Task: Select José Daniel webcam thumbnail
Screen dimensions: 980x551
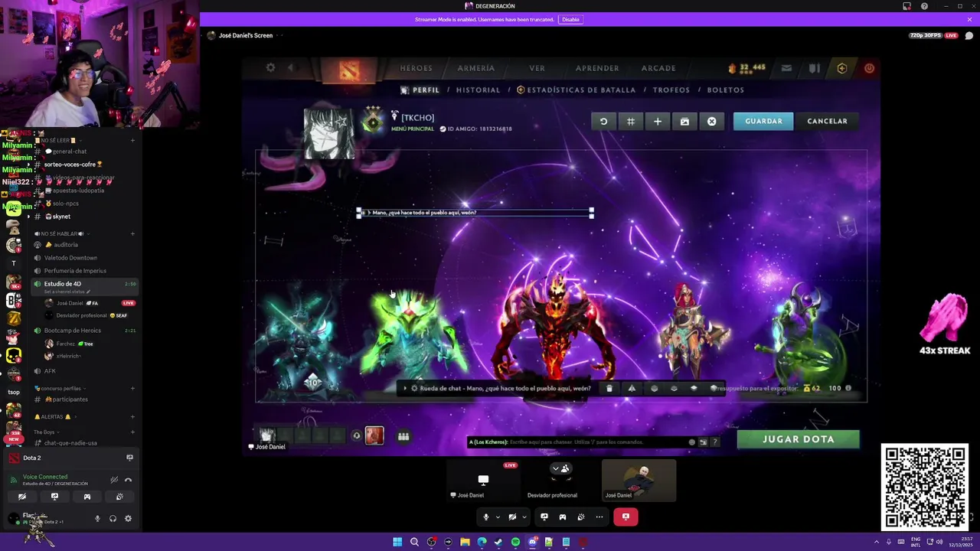Action: coord(639,481)
